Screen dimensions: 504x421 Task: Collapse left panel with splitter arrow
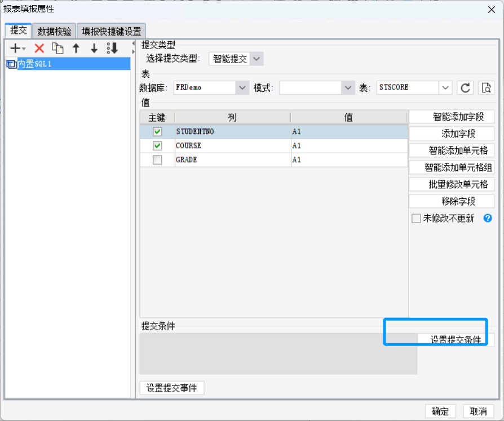click(x=134, y=43)
